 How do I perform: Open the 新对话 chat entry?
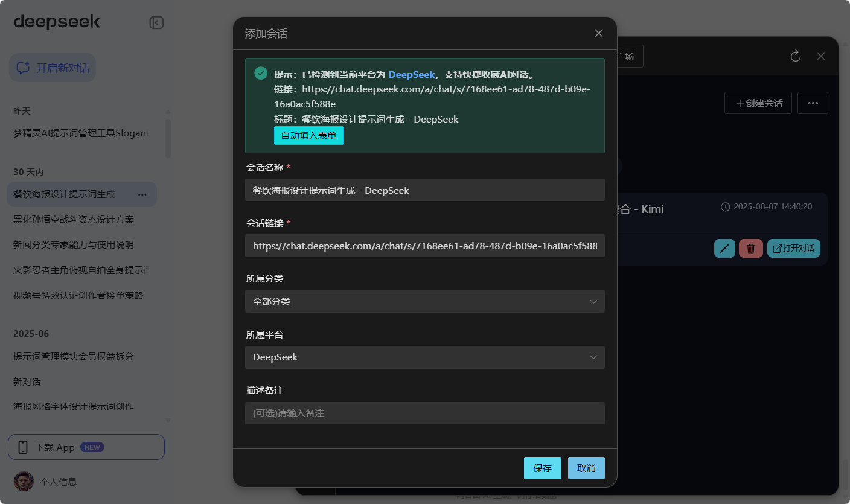coord(27,382)
